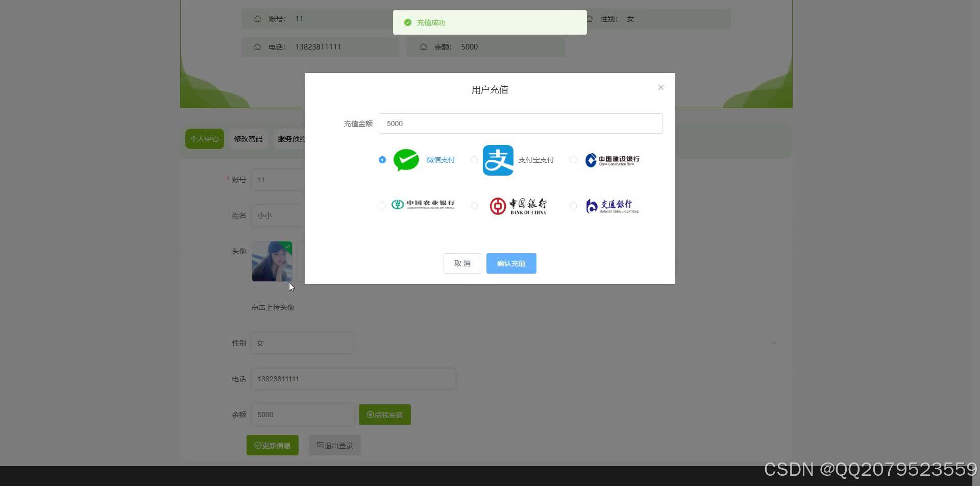Click the success icon in 充值成功 toast

point(408,22)
